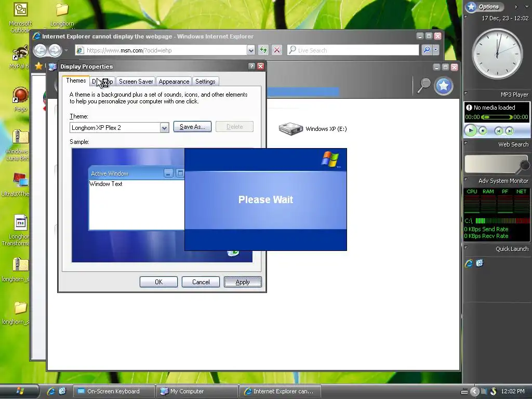Switch to the Desktop tab

point(102,82)
